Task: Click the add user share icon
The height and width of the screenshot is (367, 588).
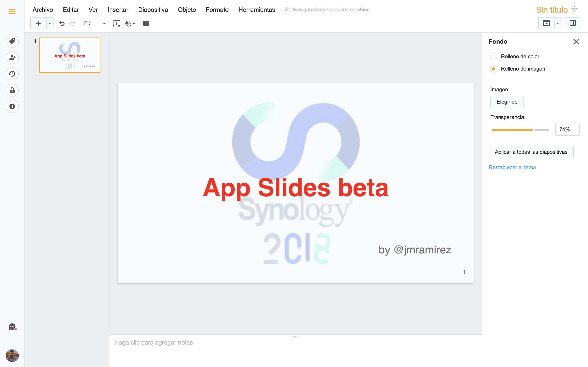Action: pos(12,57)
